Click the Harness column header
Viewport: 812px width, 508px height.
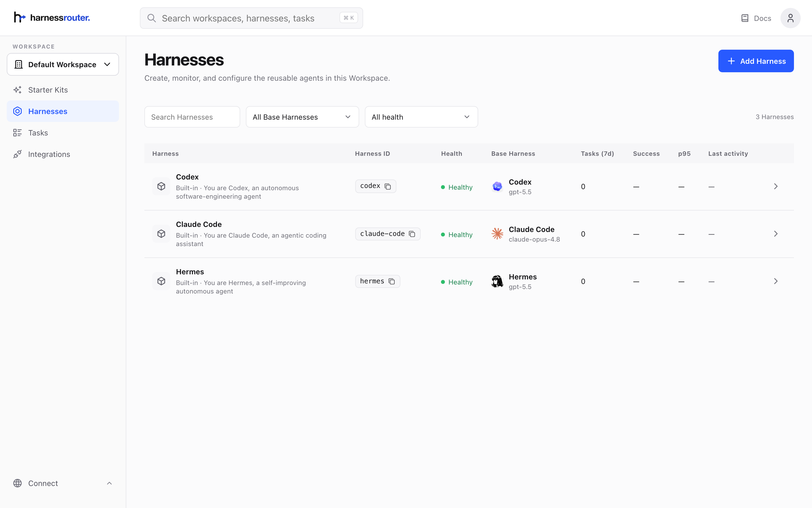pyautogui.click(x=166, y=154)
